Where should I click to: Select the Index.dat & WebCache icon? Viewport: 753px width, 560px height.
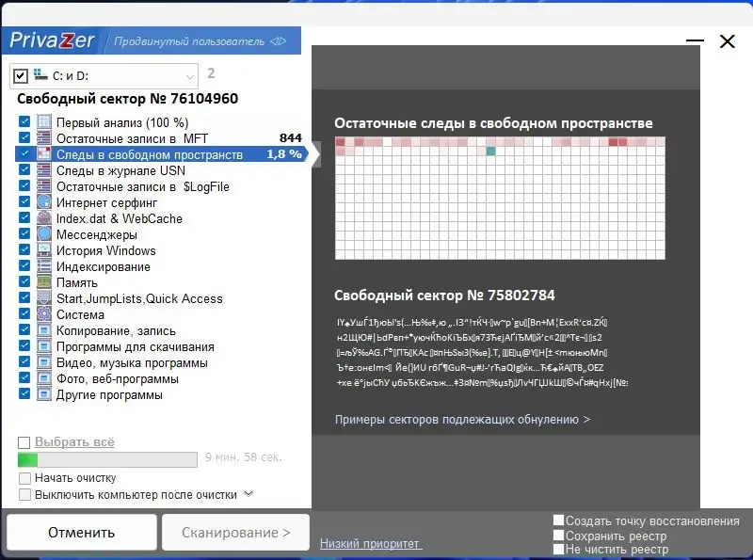click(x=43, y=218)
